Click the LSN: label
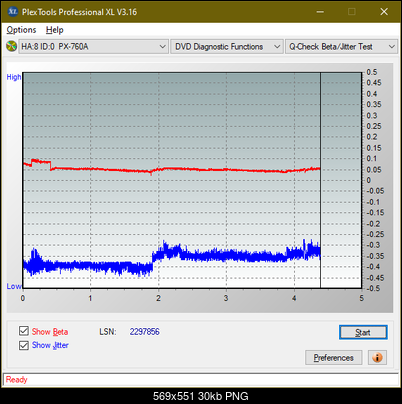Screen dimensions: 402x404 108,332
